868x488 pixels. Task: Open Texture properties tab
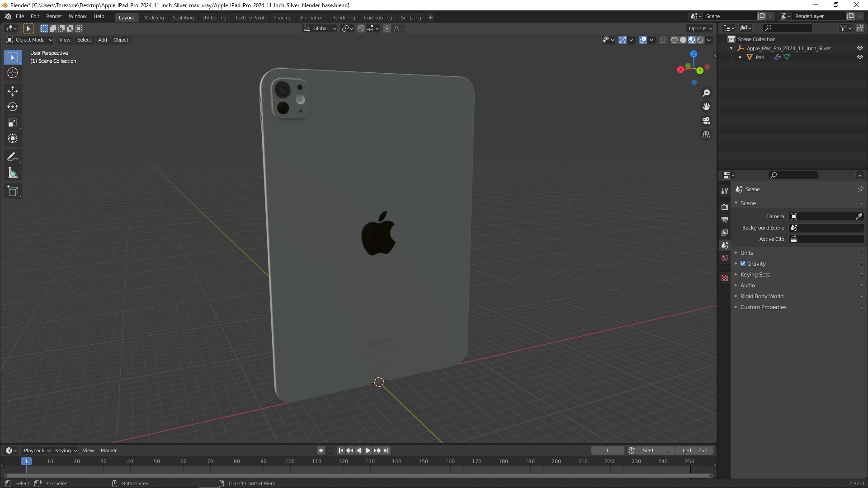(x=725, y=278)
